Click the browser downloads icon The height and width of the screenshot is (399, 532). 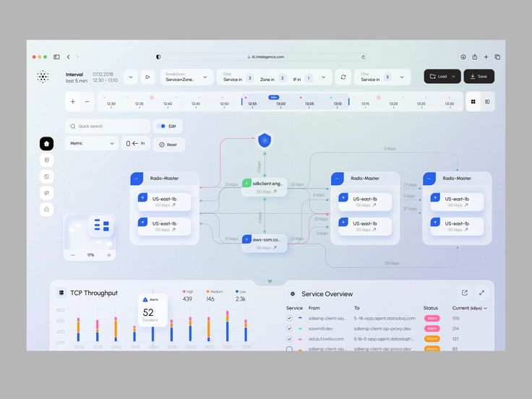[463, 57]
